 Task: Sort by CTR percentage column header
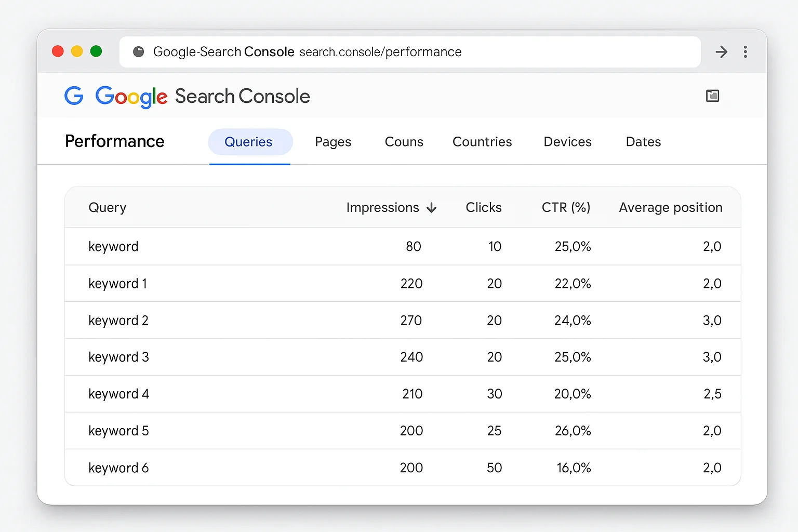tap(566, 207)
